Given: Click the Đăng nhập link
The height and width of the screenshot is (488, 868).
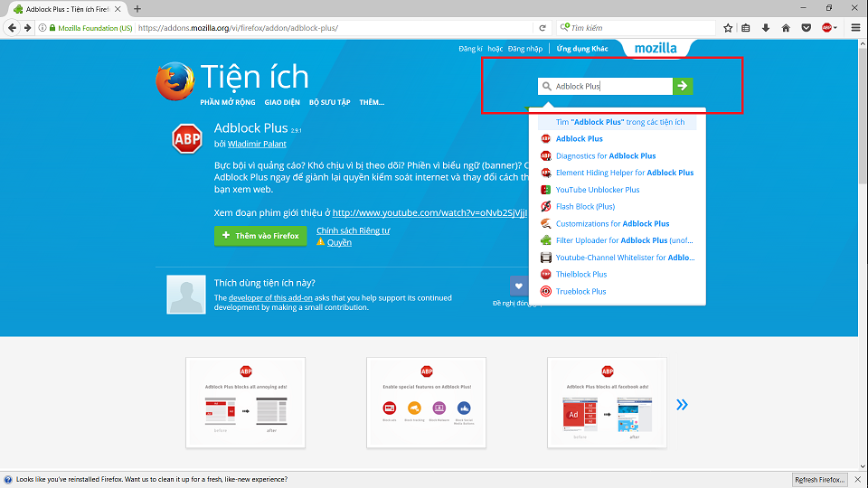Looking at the screenshot, I should tap(524, 49).
